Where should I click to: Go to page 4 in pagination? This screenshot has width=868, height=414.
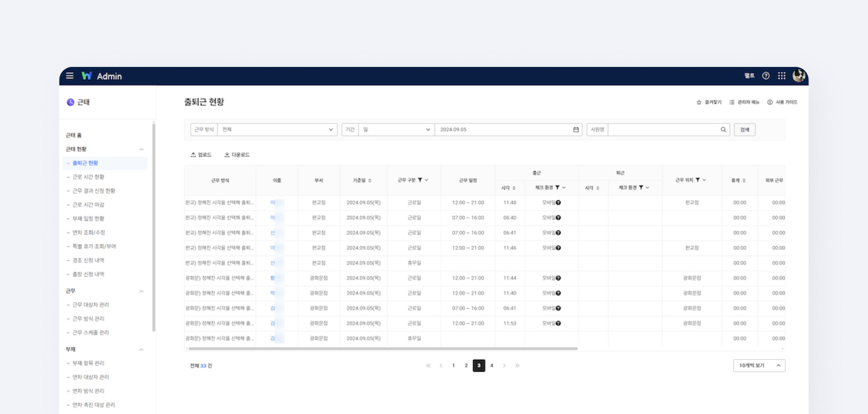tap(492, 365)
